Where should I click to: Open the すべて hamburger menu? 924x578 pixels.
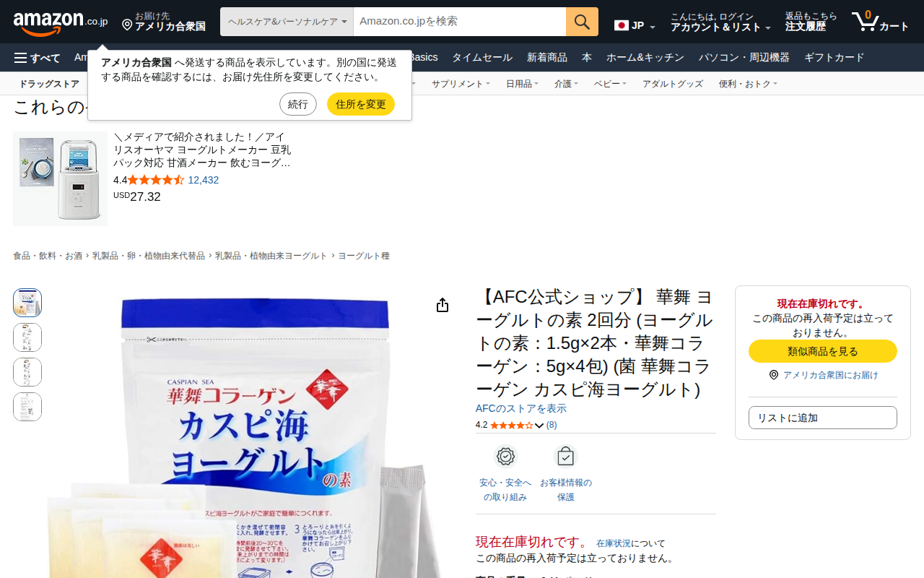click(x=37, y=58)
